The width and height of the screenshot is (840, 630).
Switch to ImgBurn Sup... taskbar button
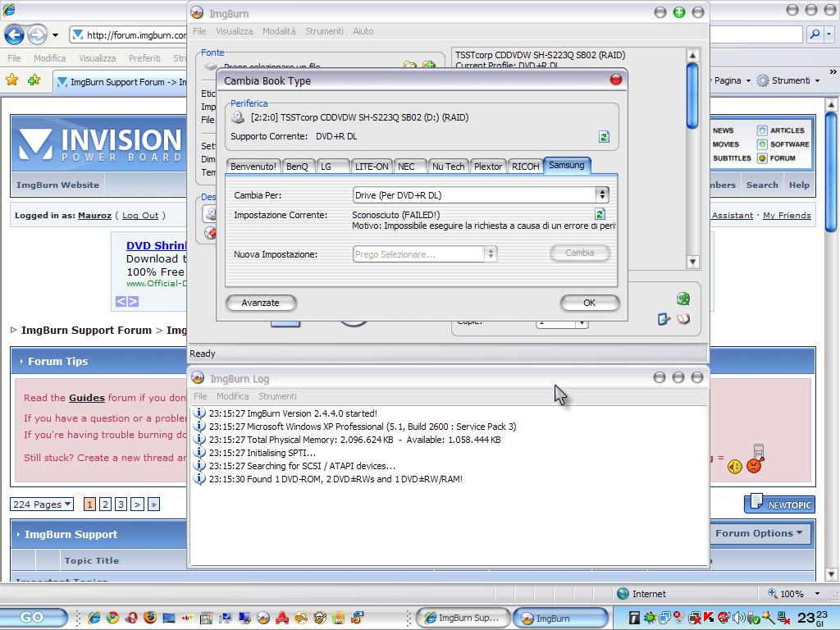463,618
